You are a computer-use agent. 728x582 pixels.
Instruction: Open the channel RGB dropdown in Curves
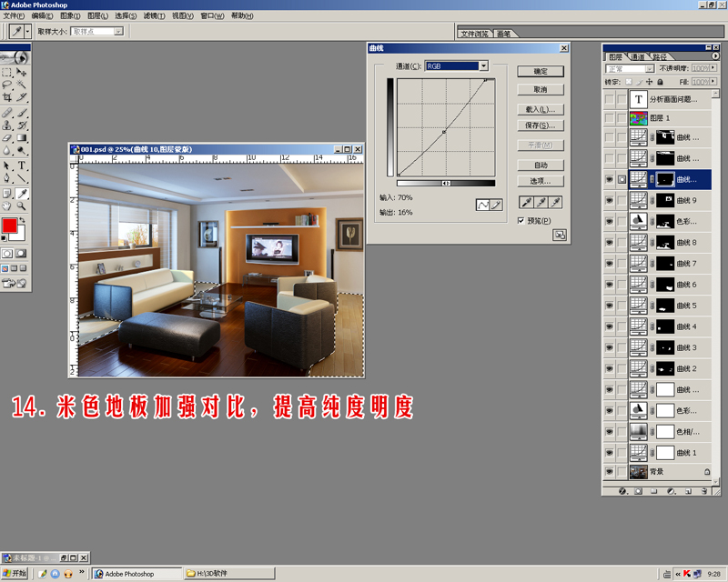(484, 65)
